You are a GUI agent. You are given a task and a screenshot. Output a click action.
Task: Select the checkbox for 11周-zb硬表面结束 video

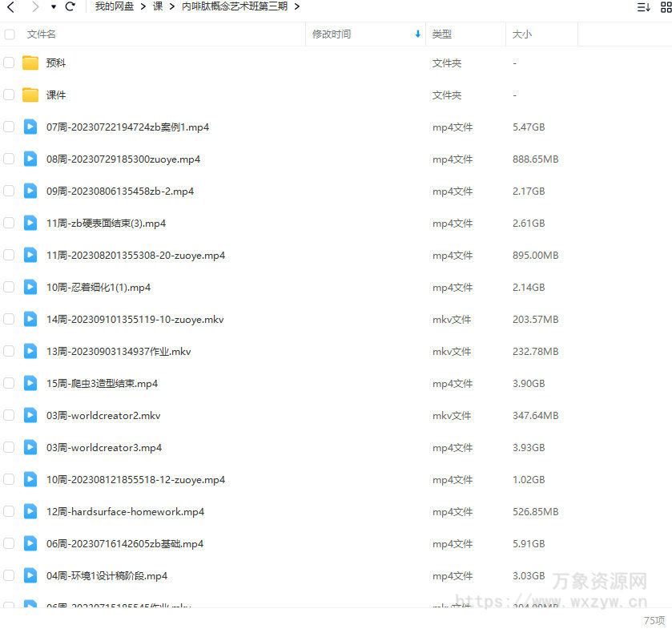pos(10,223)
